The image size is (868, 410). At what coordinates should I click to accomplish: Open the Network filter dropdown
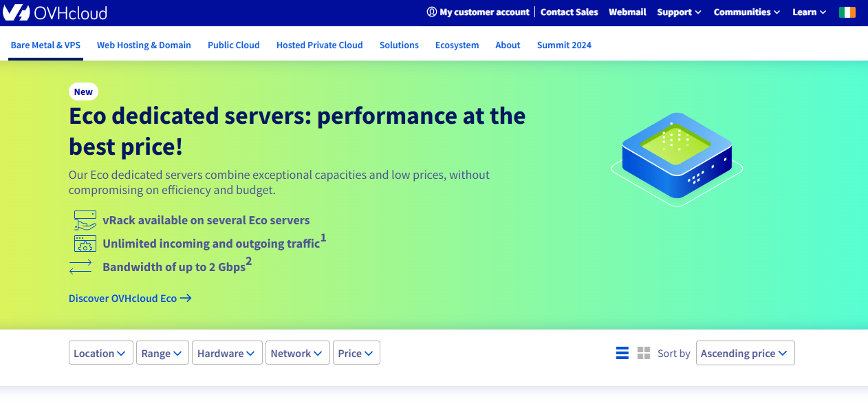(x=297, y=352)
